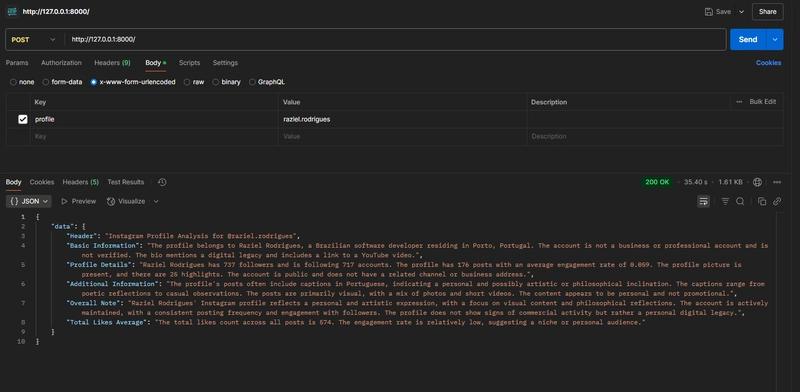Uncheck the profile key row checkbox
The height and width of the screenshot is (392, 800).
pyautogui.click(x=22, y=119)
